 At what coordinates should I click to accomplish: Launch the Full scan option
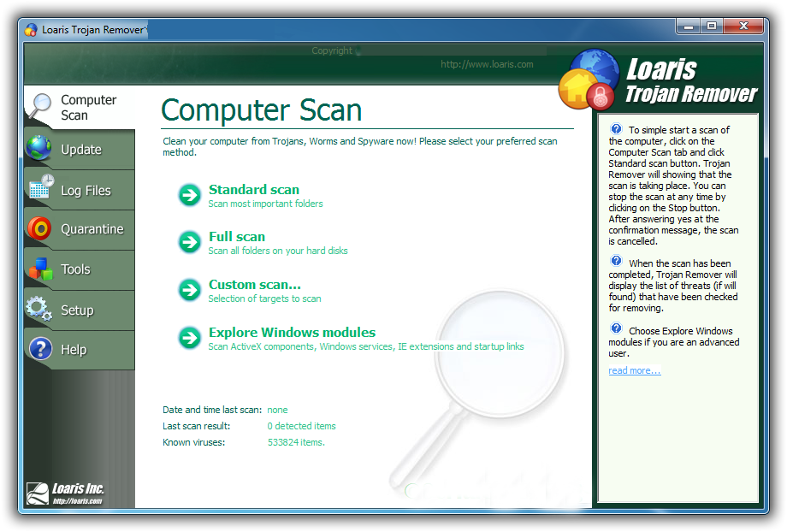pyautogui.click(x=237, y=237)
